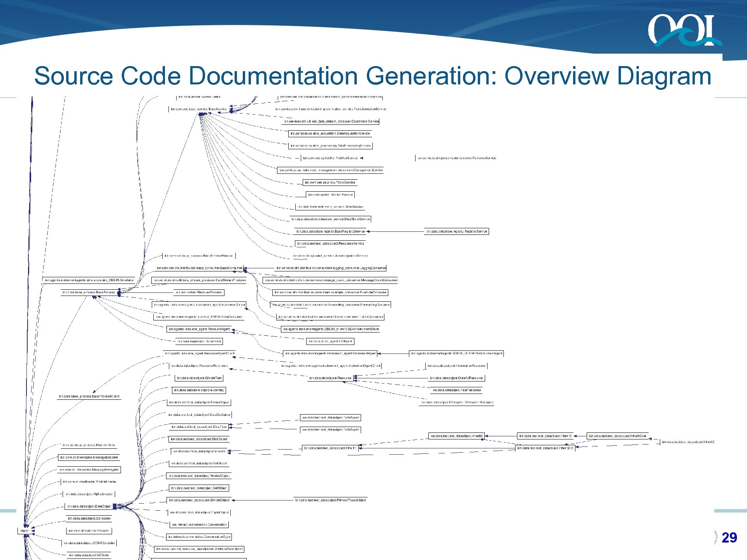747x560 pixels.
Task: Click the OOI logo
Action: 684,30
